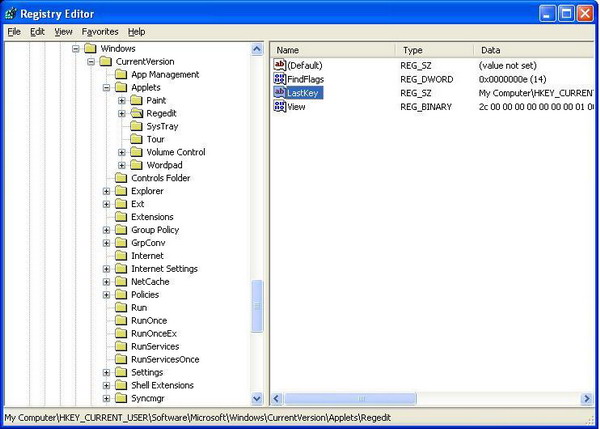Click the Applets folder icon
600x429 pixels.
[x=121, y=87]
